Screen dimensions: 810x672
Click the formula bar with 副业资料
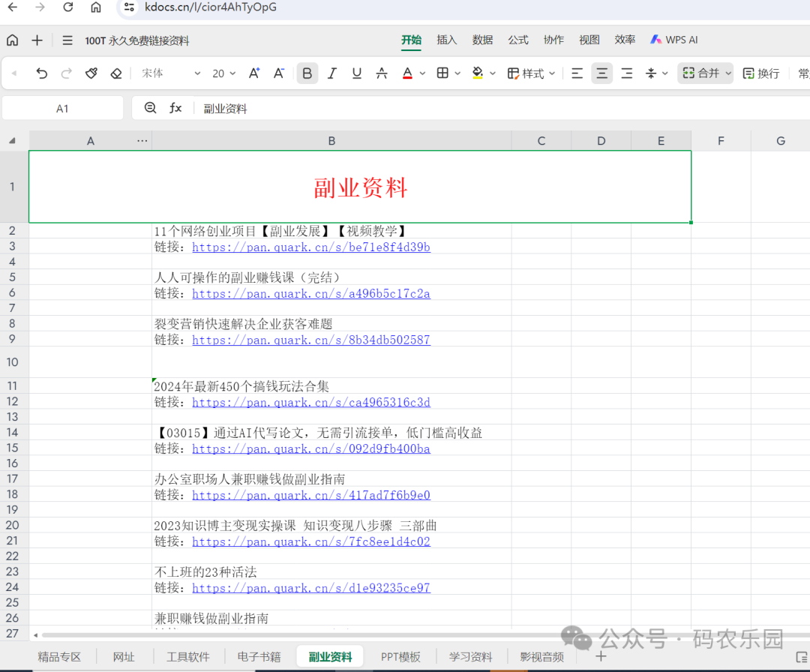(501, 109)
